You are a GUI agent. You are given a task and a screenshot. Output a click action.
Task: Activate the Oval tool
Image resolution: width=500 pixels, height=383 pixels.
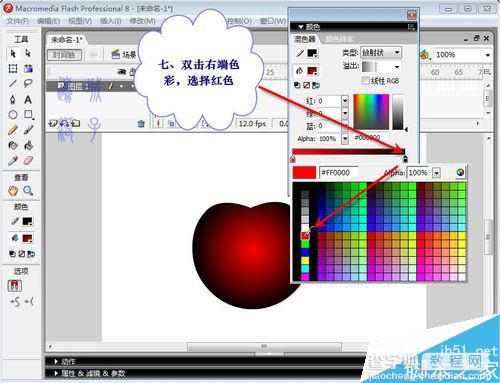point(13,115)
